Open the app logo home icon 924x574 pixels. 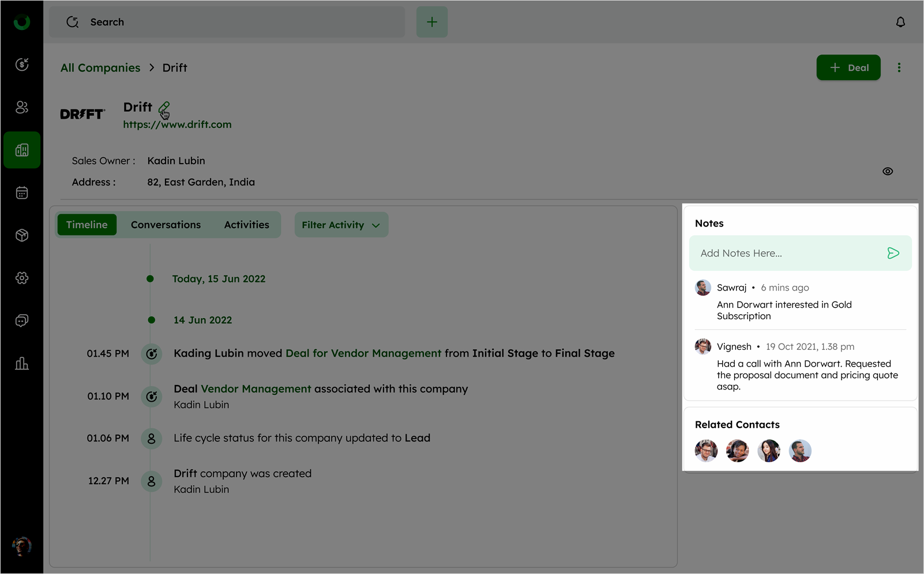tap(22, 22)
